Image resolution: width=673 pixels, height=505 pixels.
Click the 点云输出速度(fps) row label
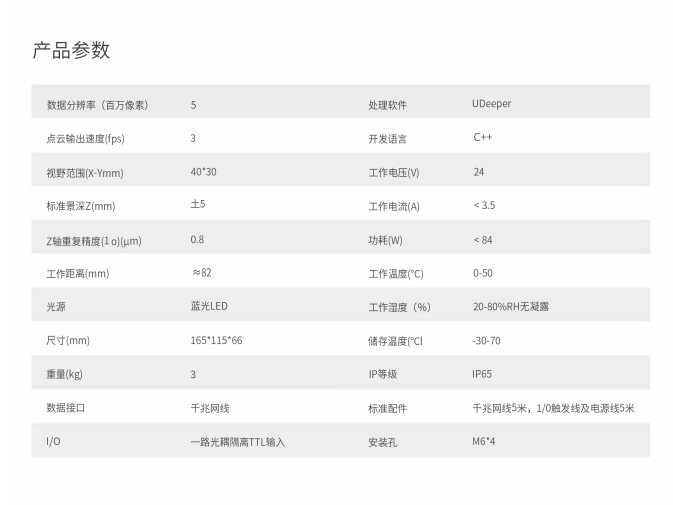[x=85, y=139]
